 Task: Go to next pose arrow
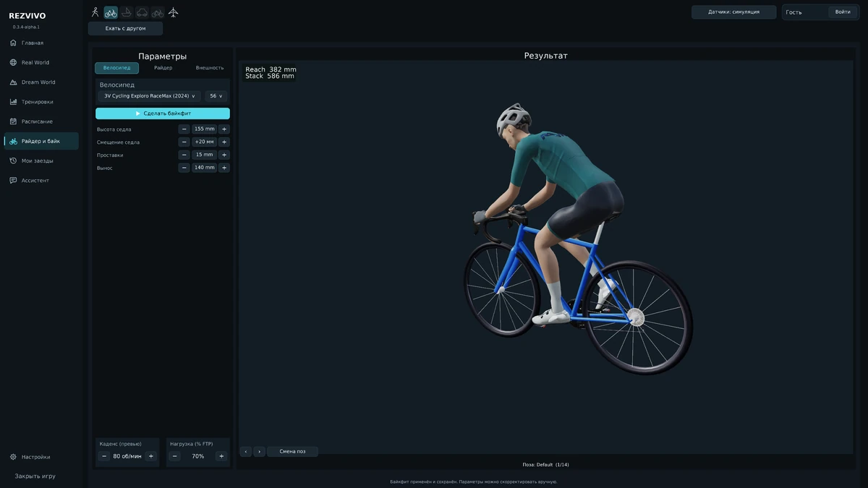[259, 451]
